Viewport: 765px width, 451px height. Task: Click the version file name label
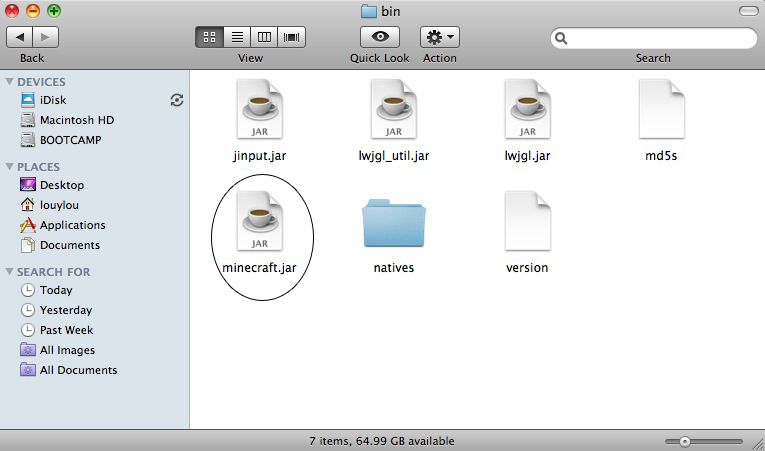[x=527, y=268]
